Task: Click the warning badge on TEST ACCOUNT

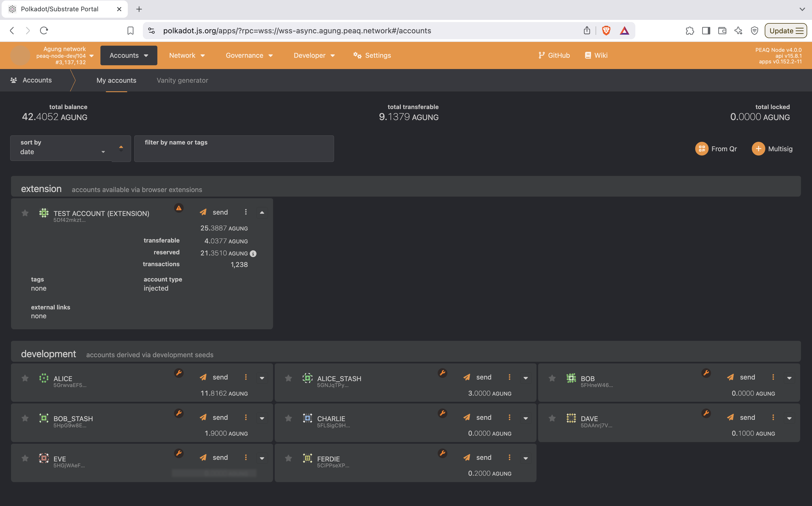Action: [179, 208]
